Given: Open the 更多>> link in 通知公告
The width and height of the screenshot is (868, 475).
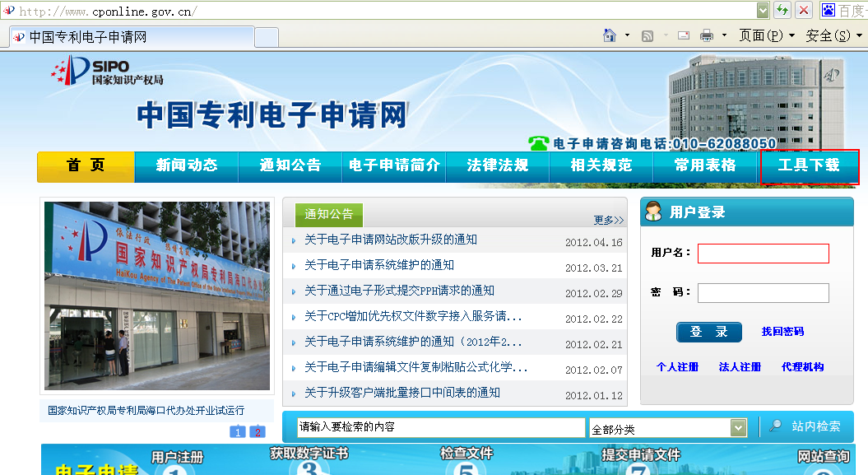Looking at the screenshot, I should point(609,220).
